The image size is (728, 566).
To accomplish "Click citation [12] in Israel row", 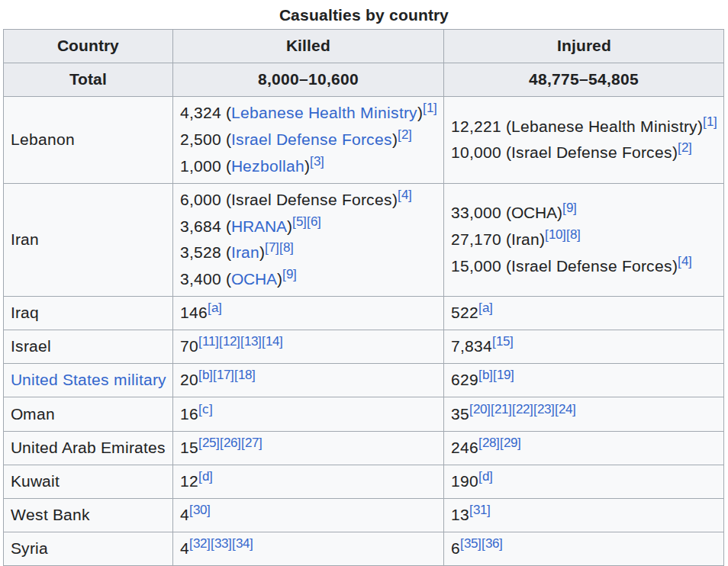I will [x=230, y=342].
